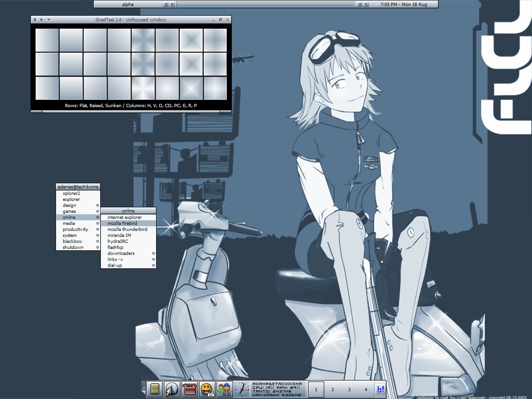Viewport: 532px width, 399px height.
Task: Click the yellow smiley face messenger icon
Action: click(207, 390)
